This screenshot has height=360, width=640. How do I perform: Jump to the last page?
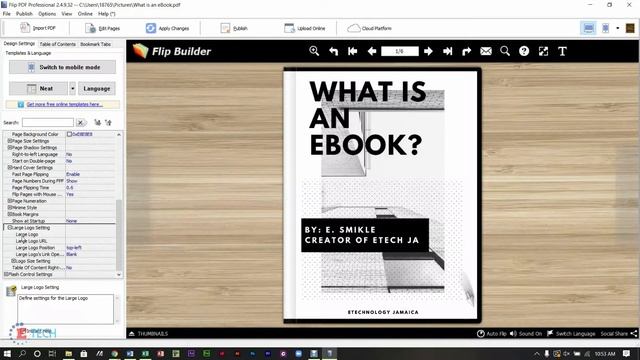[447, 51]
